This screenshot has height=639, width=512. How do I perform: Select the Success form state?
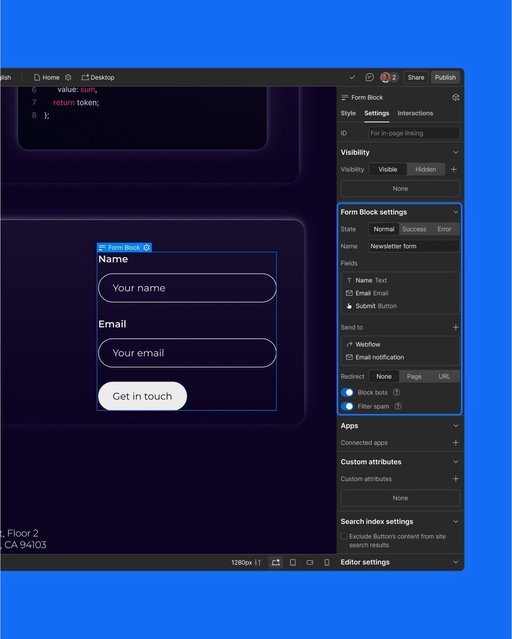pyautogui.click(x=414, y=229)
